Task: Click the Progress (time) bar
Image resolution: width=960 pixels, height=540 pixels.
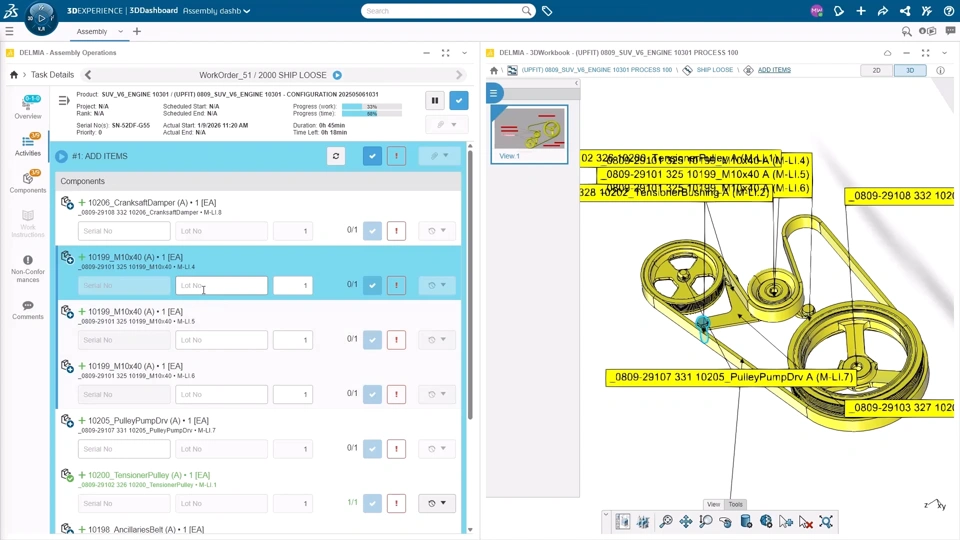Action: pyautogui.click(x=372, y=114)
